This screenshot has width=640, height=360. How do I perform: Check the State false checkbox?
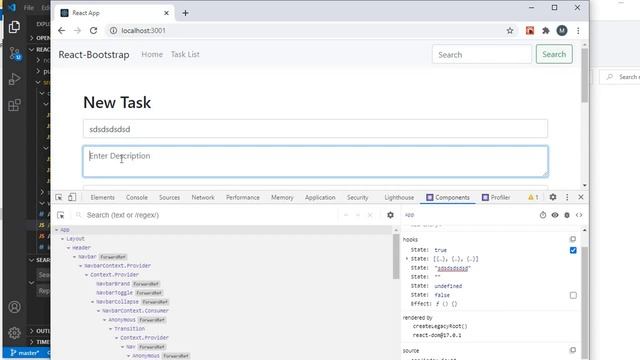click(573, 295)
